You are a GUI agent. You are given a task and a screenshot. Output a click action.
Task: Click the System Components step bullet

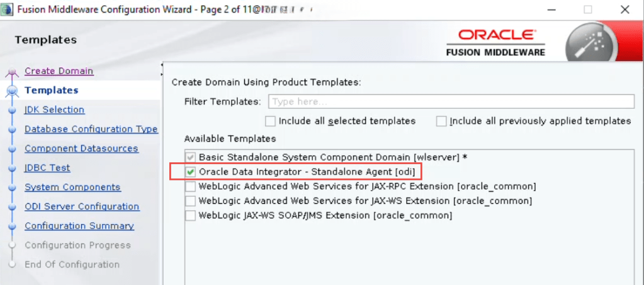tap(13, 187)
